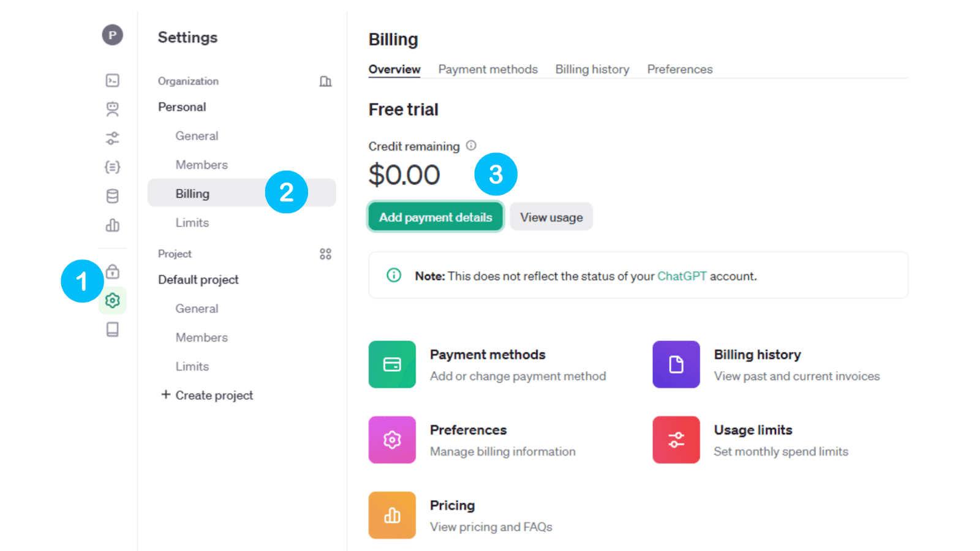Open the green Payment methods card icon
This screenshot has width=980, height=551.
click(x=392, y=364)
